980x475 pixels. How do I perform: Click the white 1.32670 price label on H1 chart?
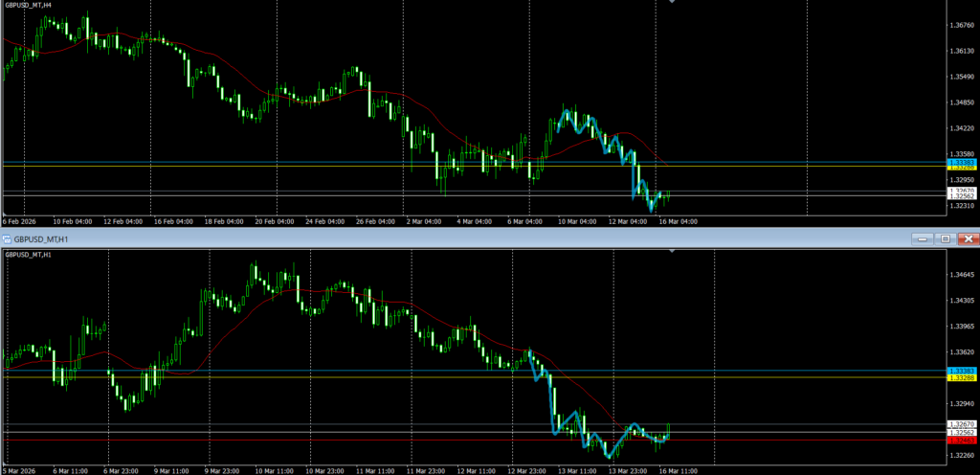(x=961, y=424)
